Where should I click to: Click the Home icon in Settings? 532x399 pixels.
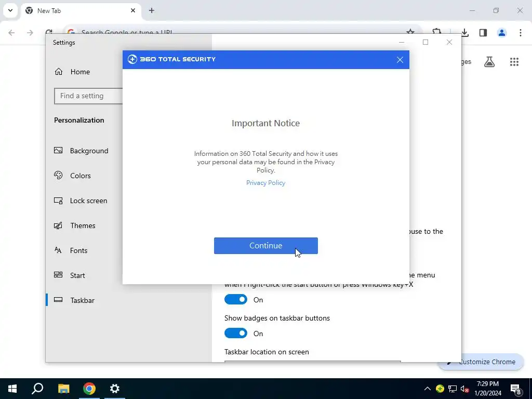[59, 71]
